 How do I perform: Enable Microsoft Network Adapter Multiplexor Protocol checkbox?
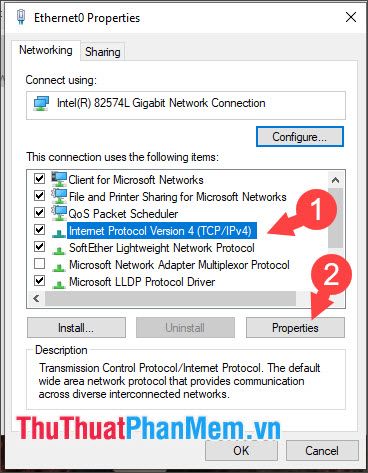(39, 264)
